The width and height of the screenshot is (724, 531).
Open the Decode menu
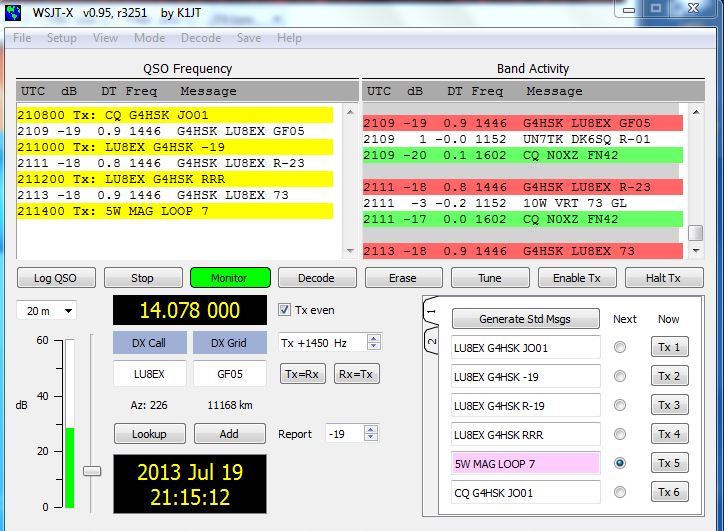click(x=200, y=38)
